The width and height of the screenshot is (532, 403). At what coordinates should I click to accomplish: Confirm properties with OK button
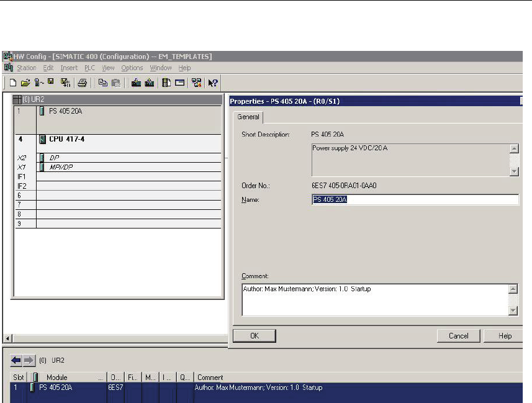255,336
